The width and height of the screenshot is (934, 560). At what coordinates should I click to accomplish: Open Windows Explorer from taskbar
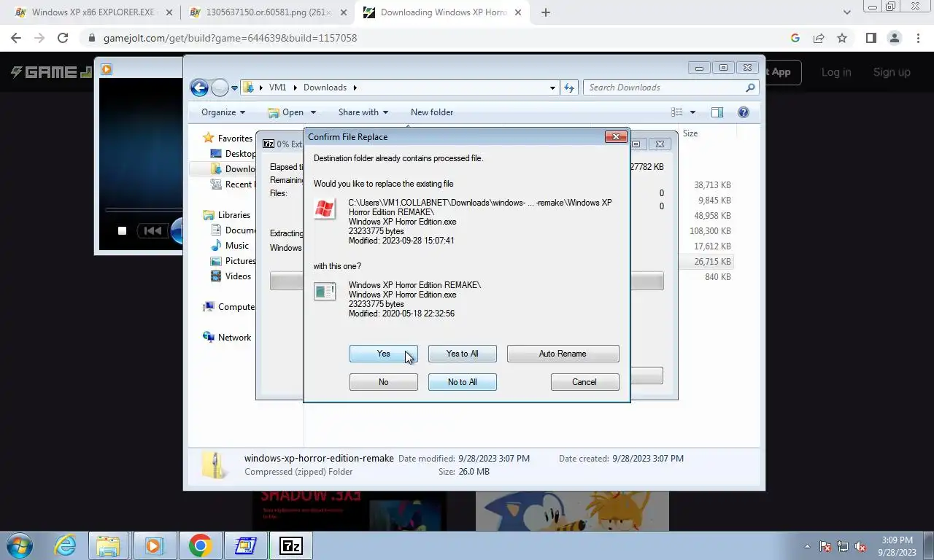tap(108, 545)
